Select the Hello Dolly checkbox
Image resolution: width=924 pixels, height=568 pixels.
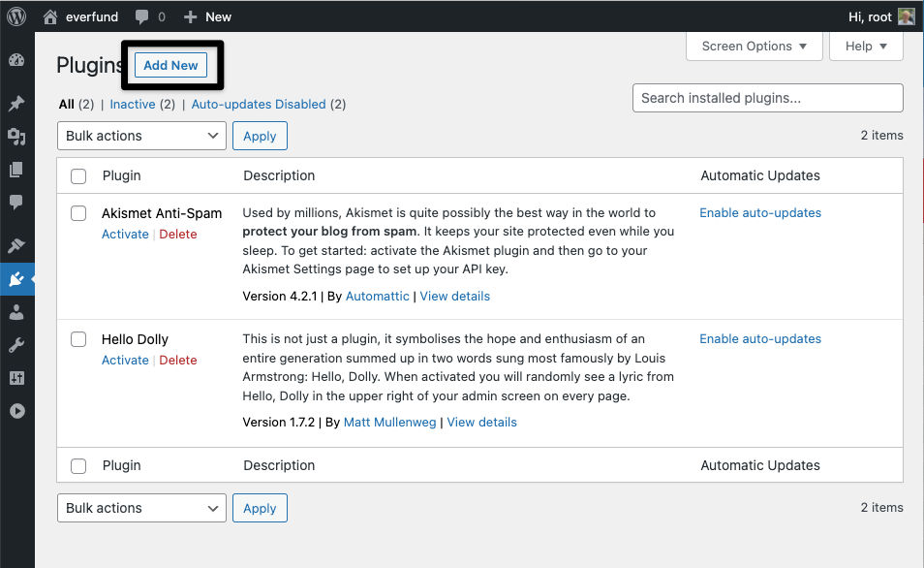(x=78, y=339)
